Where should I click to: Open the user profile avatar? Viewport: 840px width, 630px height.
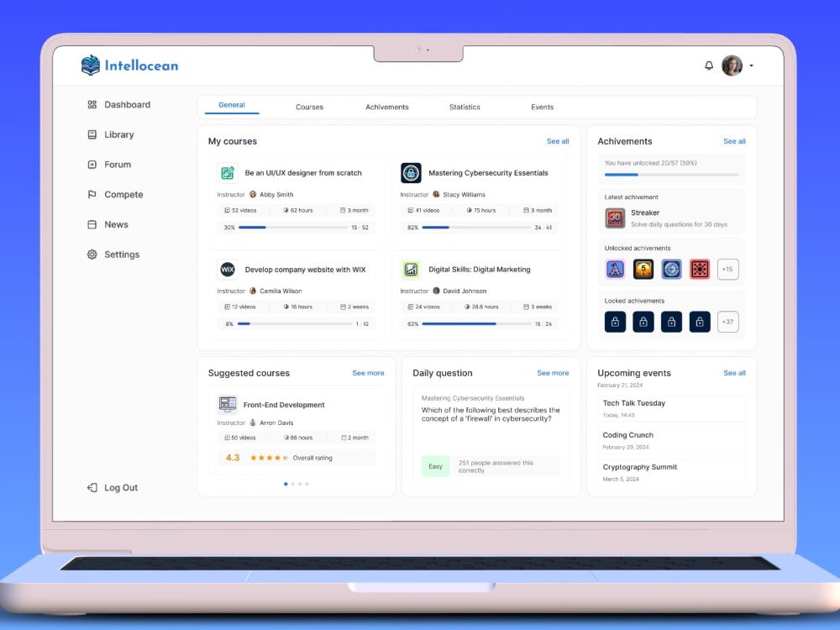732,66
